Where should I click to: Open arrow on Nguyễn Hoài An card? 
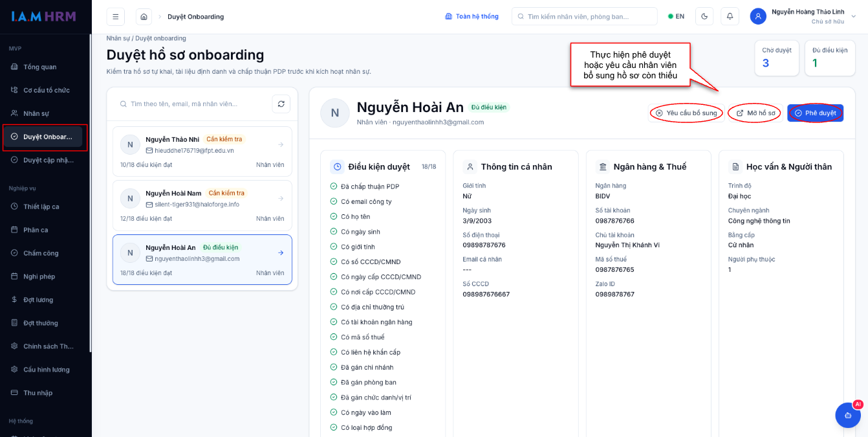[281, 253]
